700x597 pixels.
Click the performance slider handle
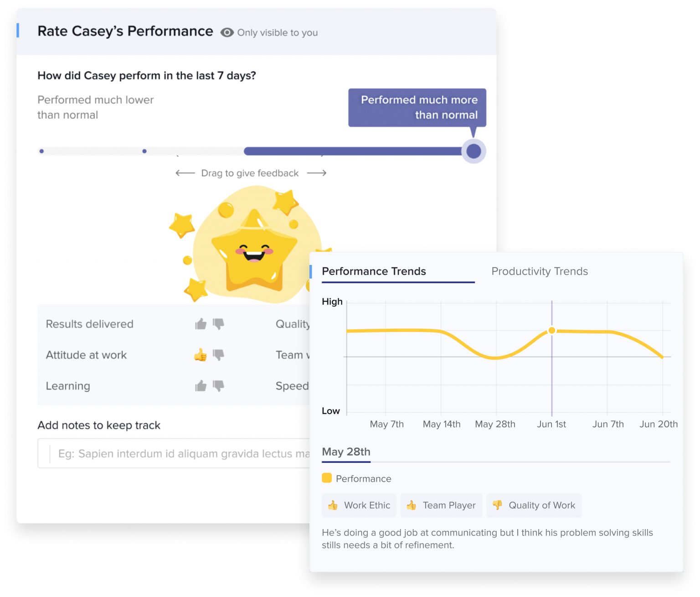coord(474,151)
